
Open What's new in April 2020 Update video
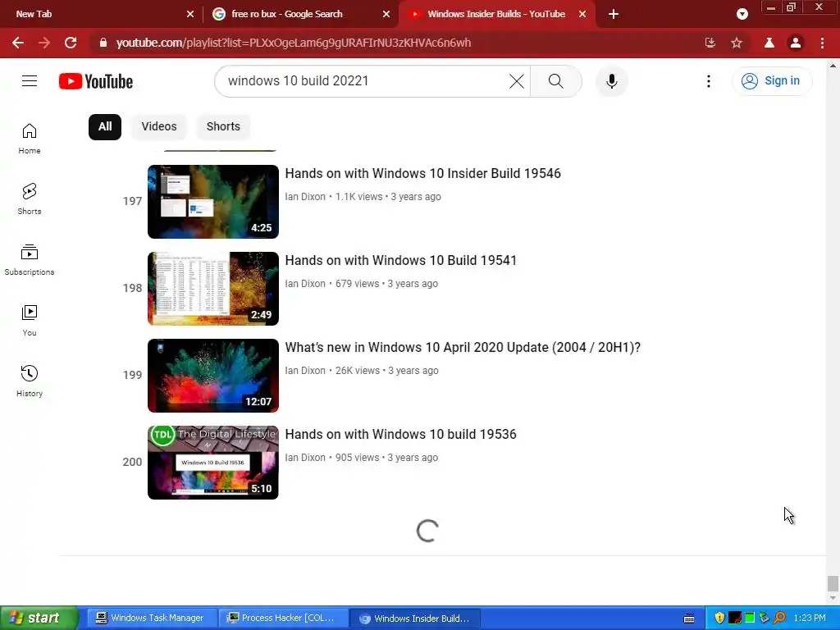pos(463,347)
